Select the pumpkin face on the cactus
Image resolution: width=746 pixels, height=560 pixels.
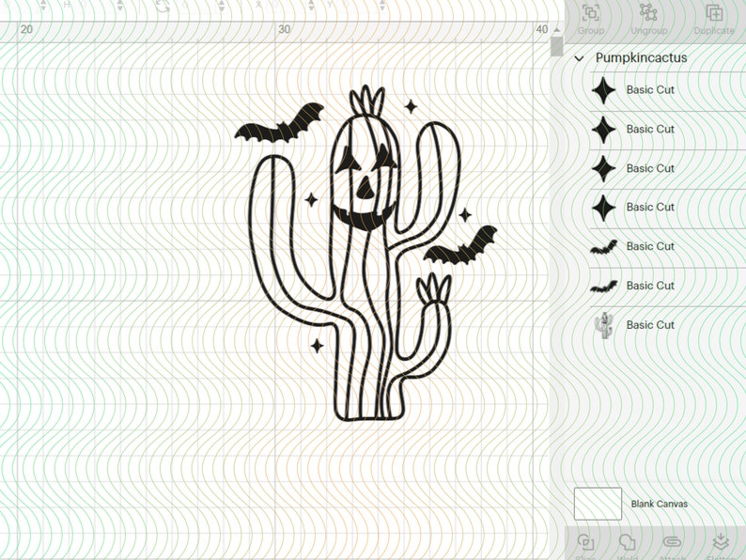[365, 188]
